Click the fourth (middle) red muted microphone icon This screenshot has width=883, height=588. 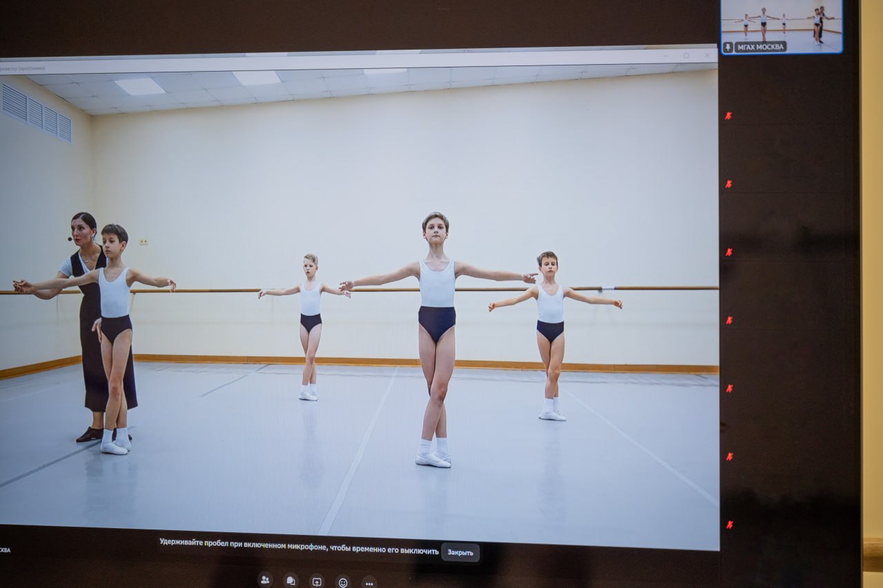tap(727, 321)
